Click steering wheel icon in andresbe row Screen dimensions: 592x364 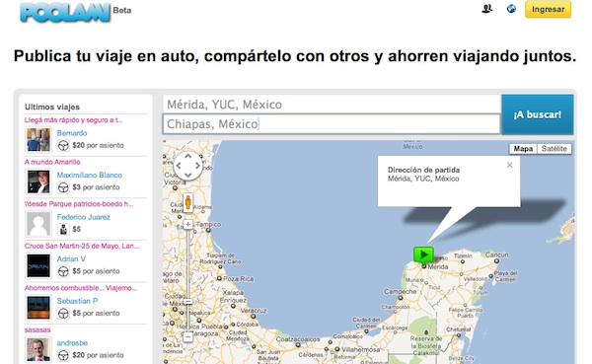(63, 355)
